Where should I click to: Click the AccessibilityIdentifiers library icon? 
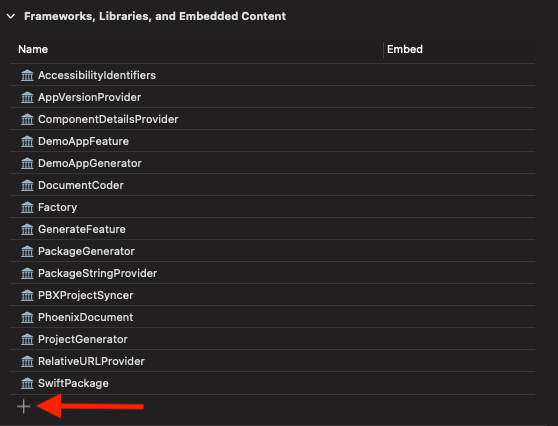[x=27, y=75]
